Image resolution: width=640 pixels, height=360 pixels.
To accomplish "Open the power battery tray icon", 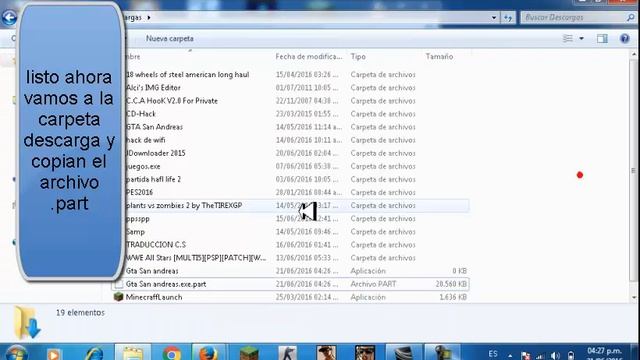I will (x=571, y=356).
